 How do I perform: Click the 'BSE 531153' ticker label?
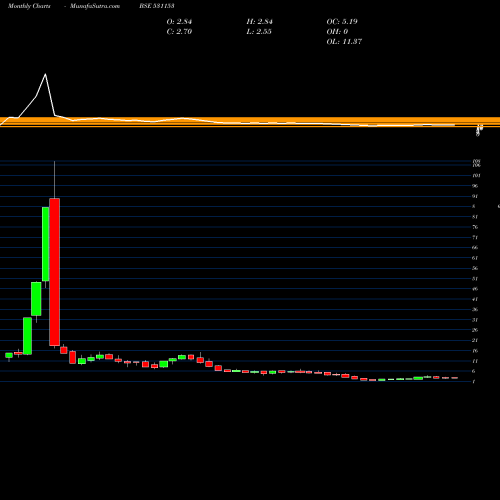pyautogui.click(x=157, y=6)
